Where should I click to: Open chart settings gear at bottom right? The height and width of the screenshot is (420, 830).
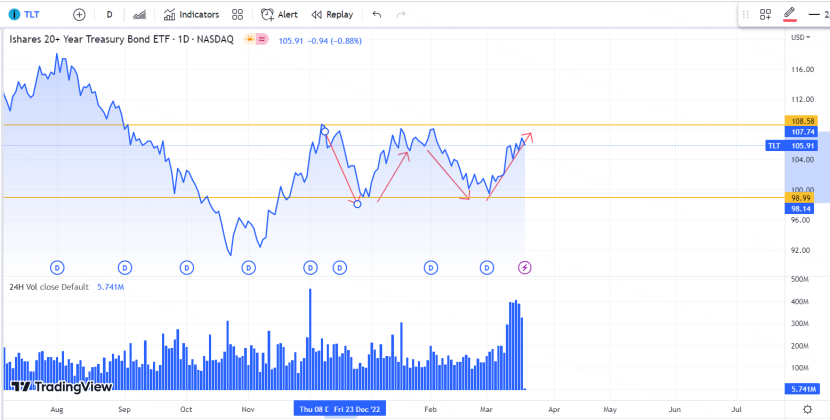[807, 409]
